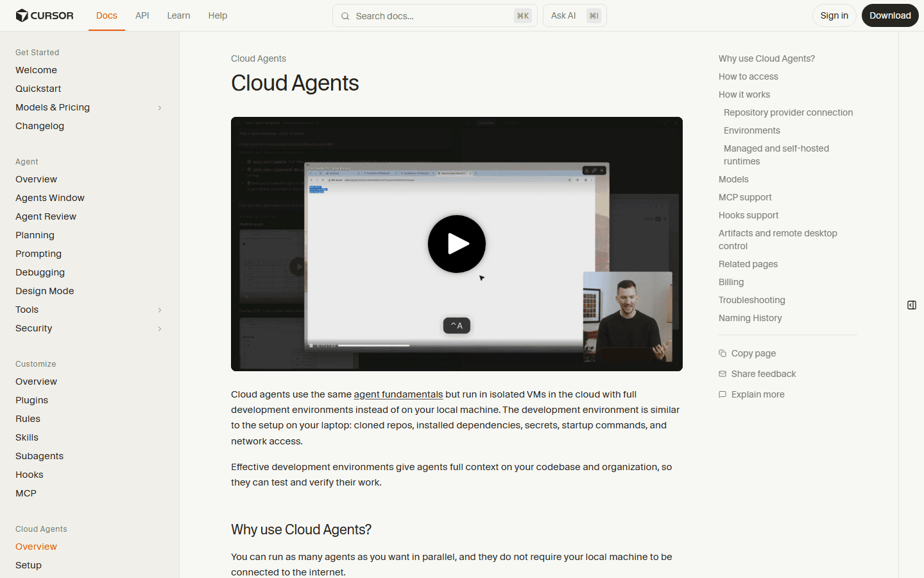
Task: Click the ⌘K shortcut badge
Action: click(x=523, y=16)
